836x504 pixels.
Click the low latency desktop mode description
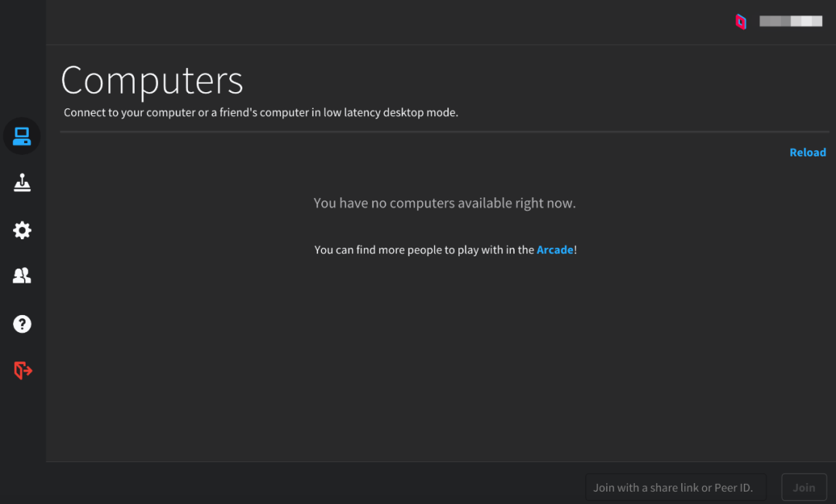tap(261, 113)
